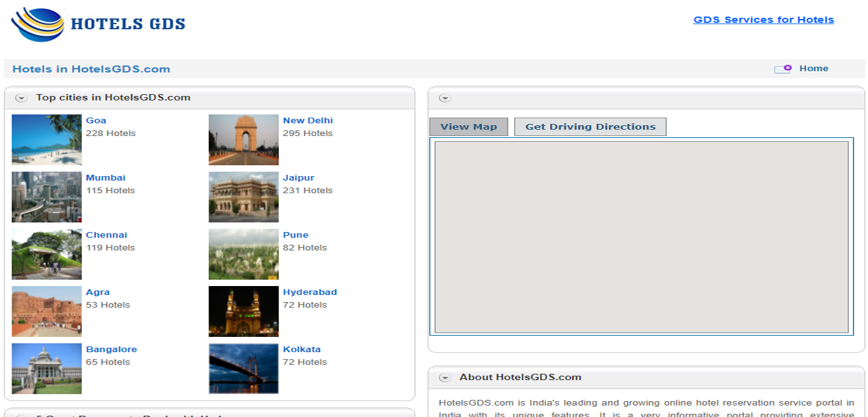868x417 pixels.
Task: Click the Kolkata bridge thumbnail
Action: pos(243,369)
